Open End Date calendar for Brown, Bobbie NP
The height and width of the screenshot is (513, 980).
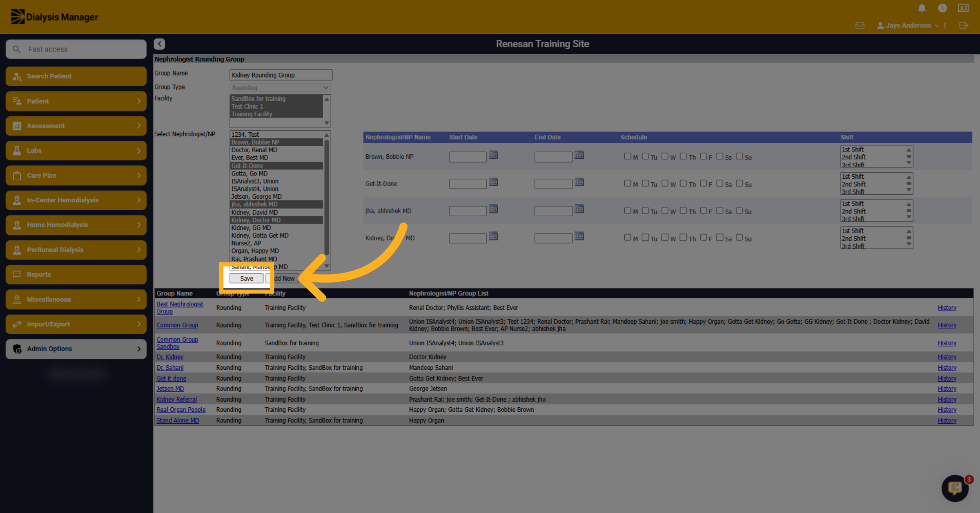(x=579, y=155)
